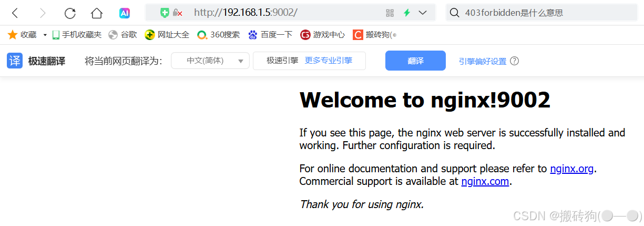Screen dimensions: 644x226
Task: Click the 极速翻译 translate logo icon
Action: click(x=15, y=61)
